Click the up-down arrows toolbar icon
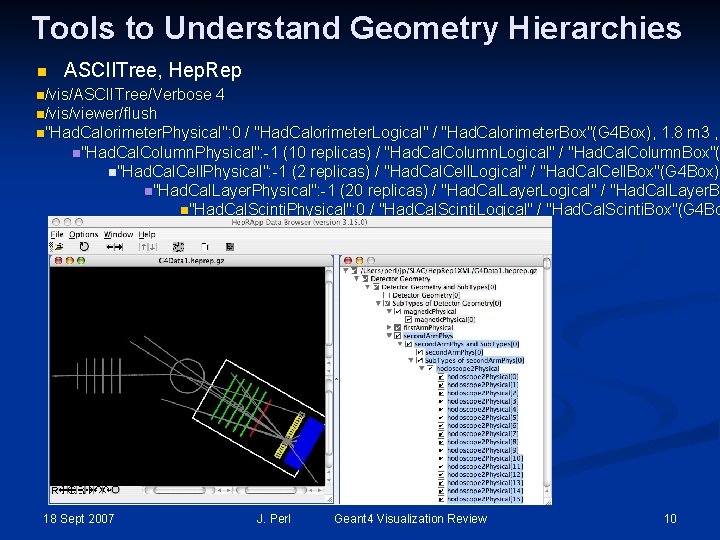The image size is (720, 540). pyautogui.click(x=148, y=247)
